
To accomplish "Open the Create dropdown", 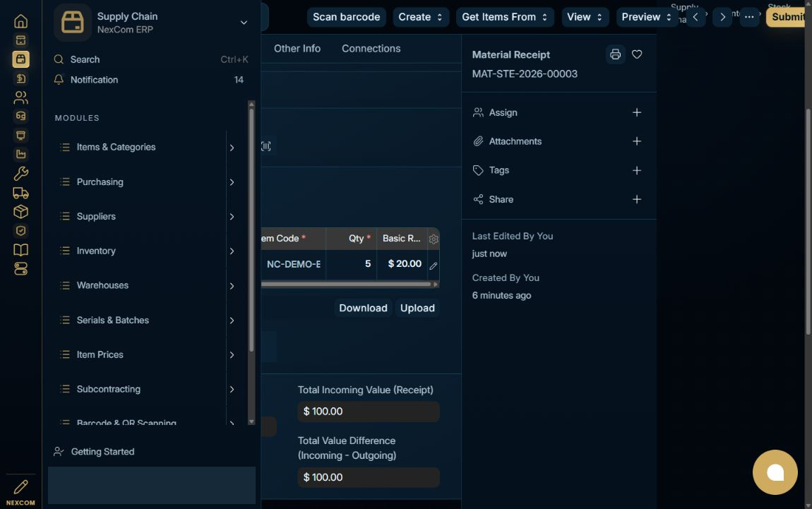I will pos(421,17).
